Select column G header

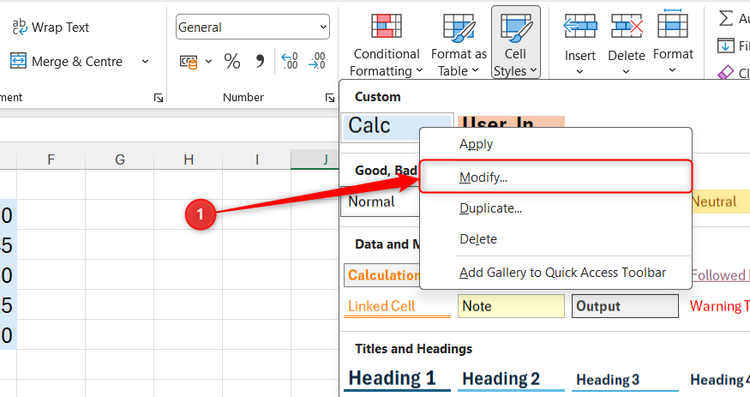click(x=120, y=160)
